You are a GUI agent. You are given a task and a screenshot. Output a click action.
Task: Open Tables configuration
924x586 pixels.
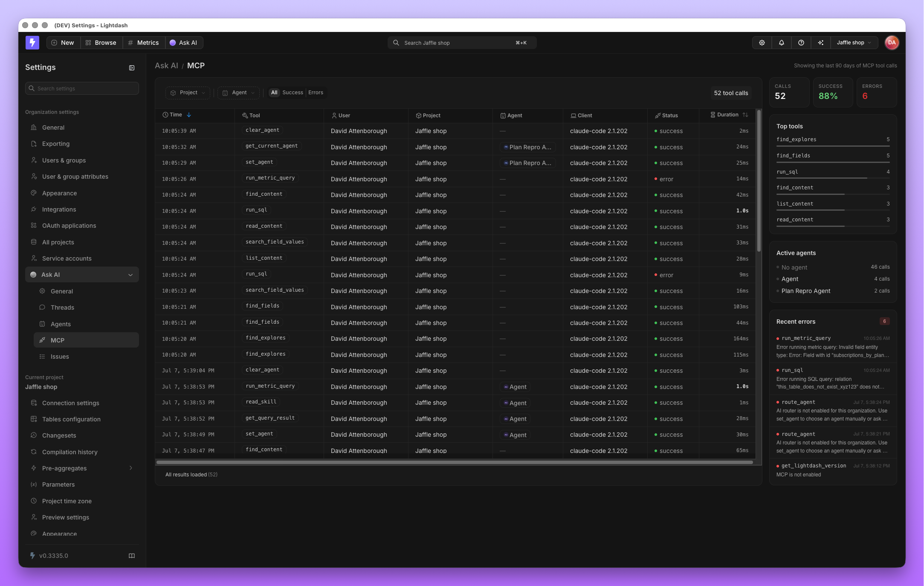(82, 419)
